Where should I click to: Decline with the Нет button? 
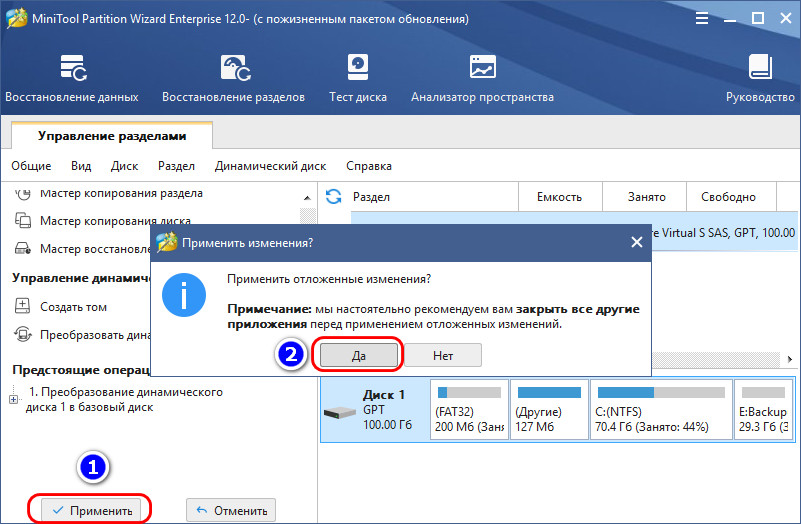(443, 355)
